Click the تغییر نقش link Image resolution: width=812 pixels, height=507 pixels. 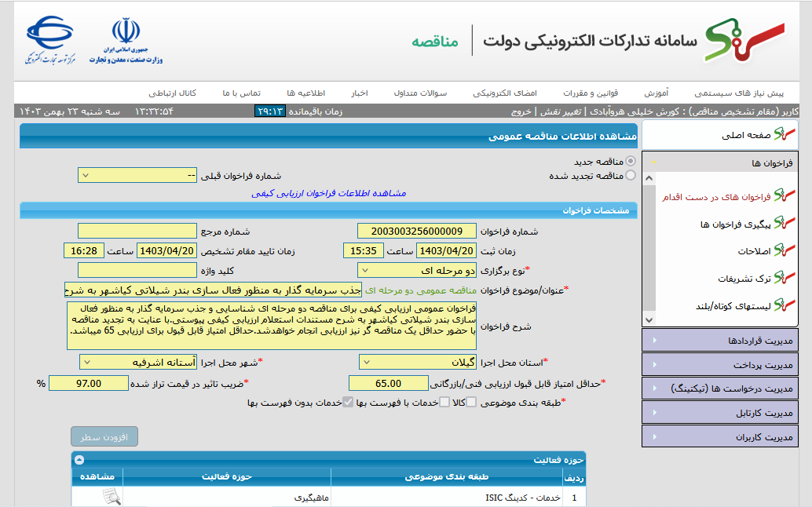coord(561,111)
